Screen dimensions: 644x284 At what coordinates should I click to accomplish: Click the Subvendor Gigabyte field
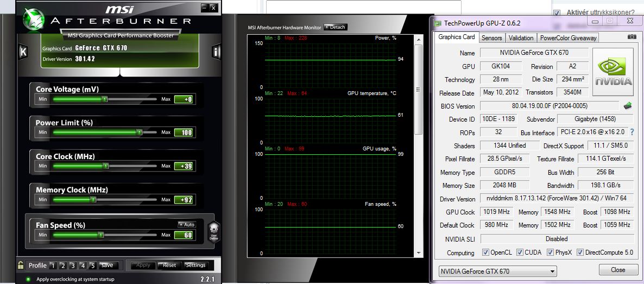tap(596, 119)
